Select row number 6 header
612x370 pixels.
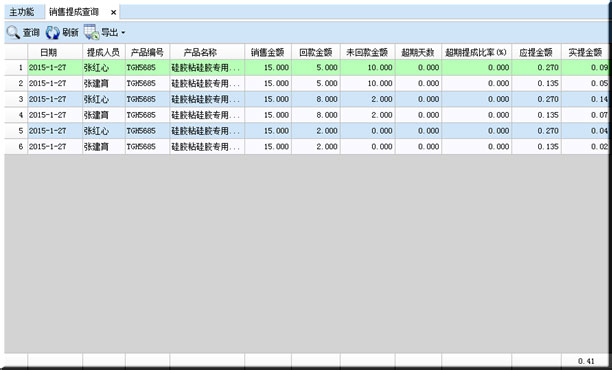(16, 147)
